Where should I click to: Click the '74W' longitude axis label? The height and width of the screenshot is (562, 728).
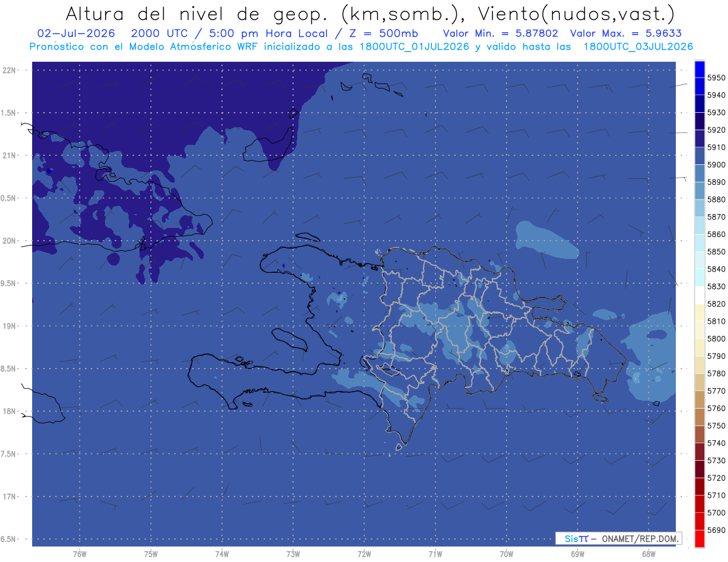222,554
